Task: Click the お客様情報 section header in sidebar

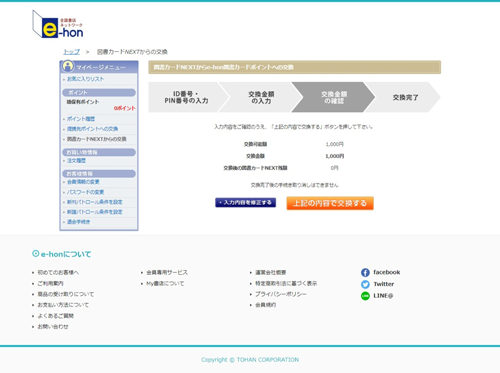Action: pos(99,174)
